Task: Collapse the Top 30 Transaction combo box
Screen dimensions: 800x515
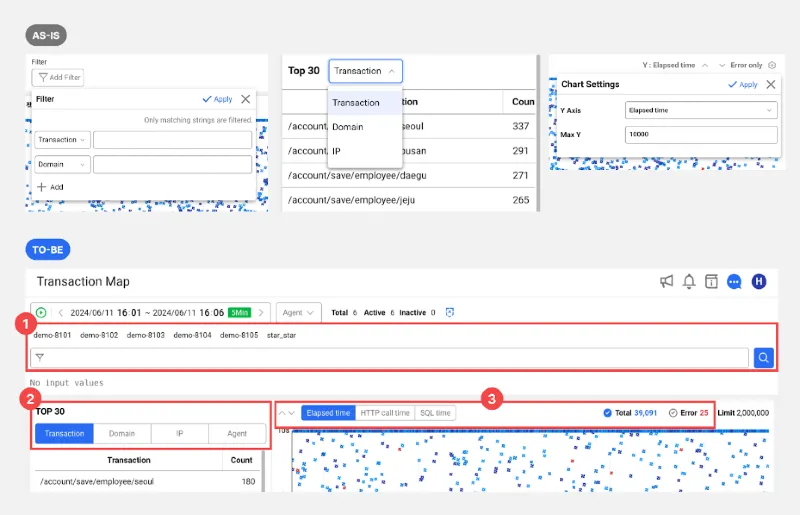Action: point(365,71)
